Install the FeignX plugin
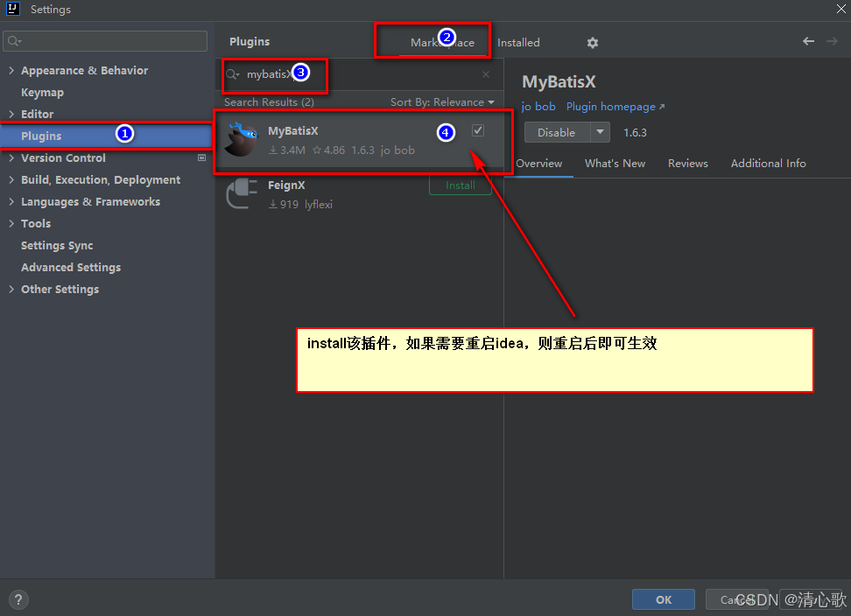The image size is (851, 616). tap(461, 185)
